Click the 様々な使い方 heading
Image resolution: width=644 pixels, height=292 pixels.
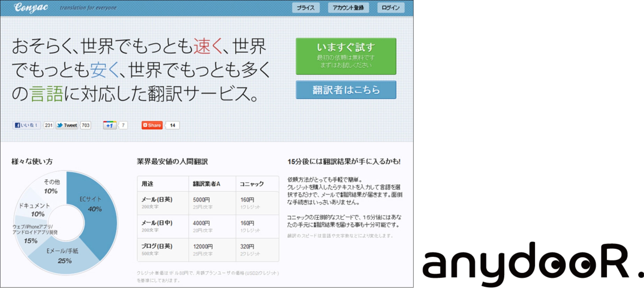click(x=32, y=161)
